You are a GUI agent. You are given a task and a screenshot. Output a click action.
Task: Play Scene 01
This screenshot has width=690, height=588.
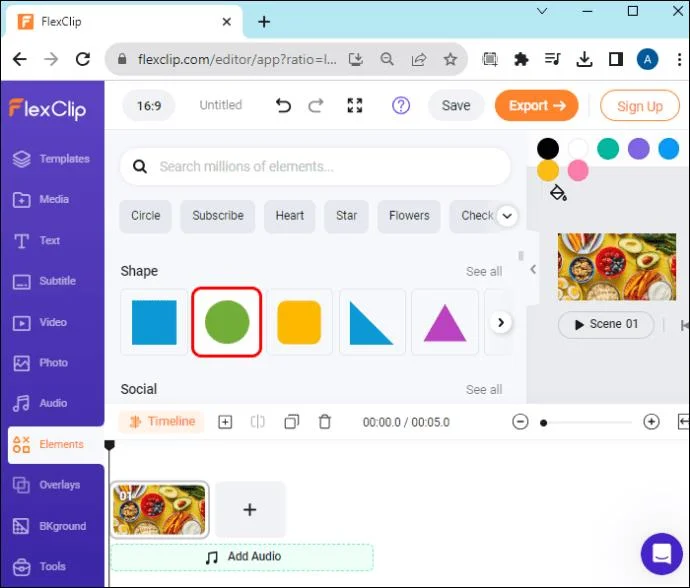click(606, 324)
